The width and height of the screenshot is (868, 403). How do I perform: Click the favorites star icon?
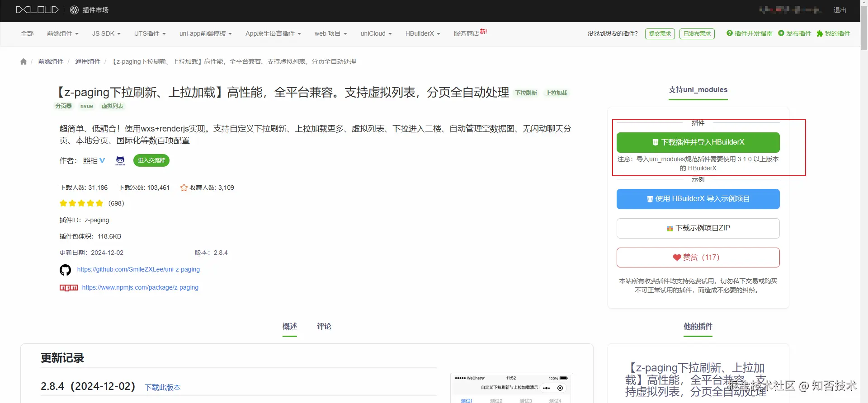click(184, 187)
